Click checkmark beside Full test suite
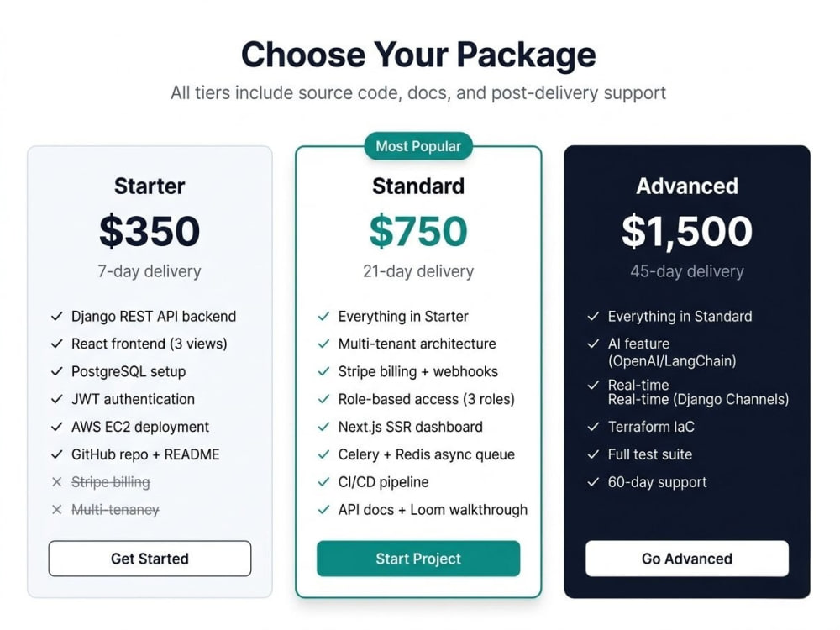 click(593, 454)
